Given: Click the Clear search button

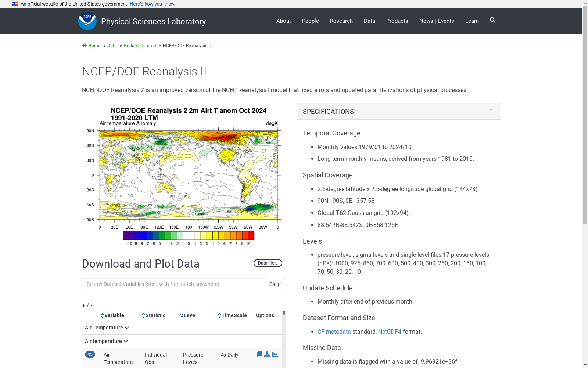Looking at the screenshot, I should (x=275, y=284).
